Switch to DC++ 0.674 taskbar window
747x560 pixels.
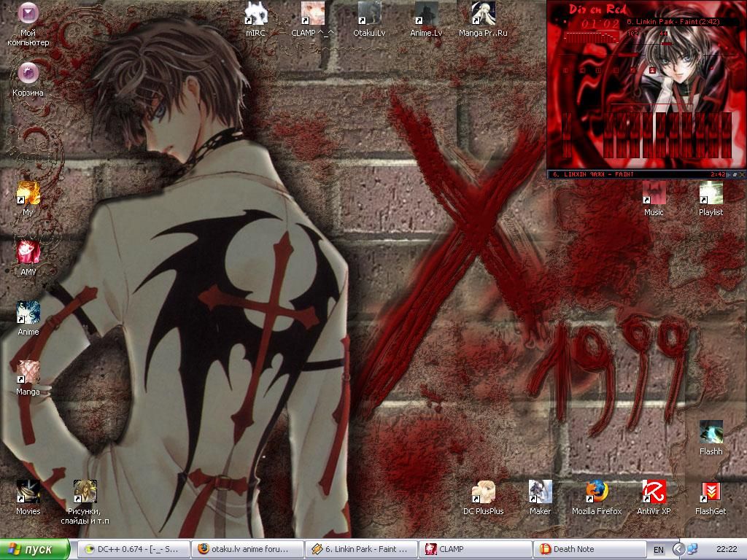(133, 549)
